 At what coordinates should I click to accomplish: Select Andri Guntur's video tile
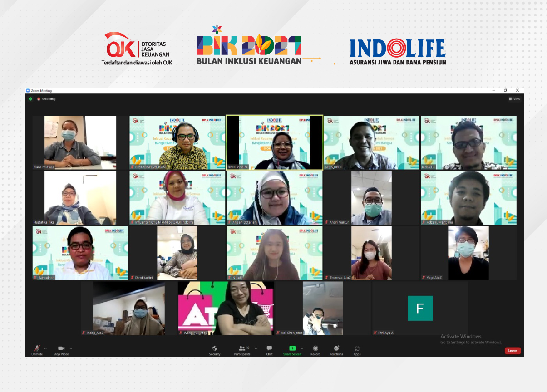(x=372, y=198)
